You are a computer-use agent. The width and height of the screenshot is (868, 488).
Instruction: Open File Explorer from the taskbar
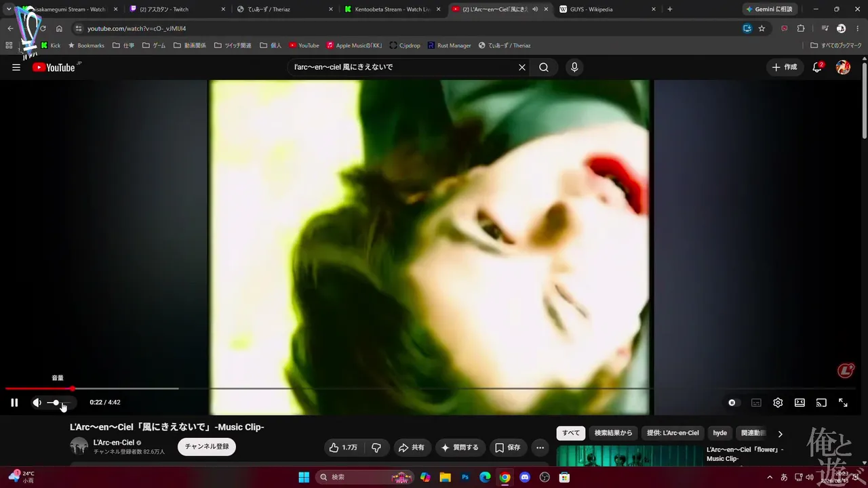click(x=445, y=477)
